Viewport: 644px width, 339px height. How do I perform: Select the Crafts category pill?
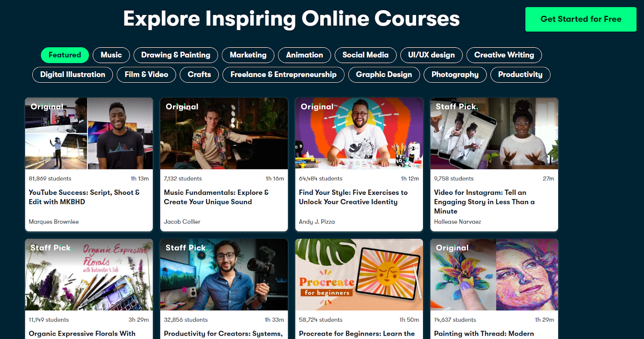tap(199, 75)
